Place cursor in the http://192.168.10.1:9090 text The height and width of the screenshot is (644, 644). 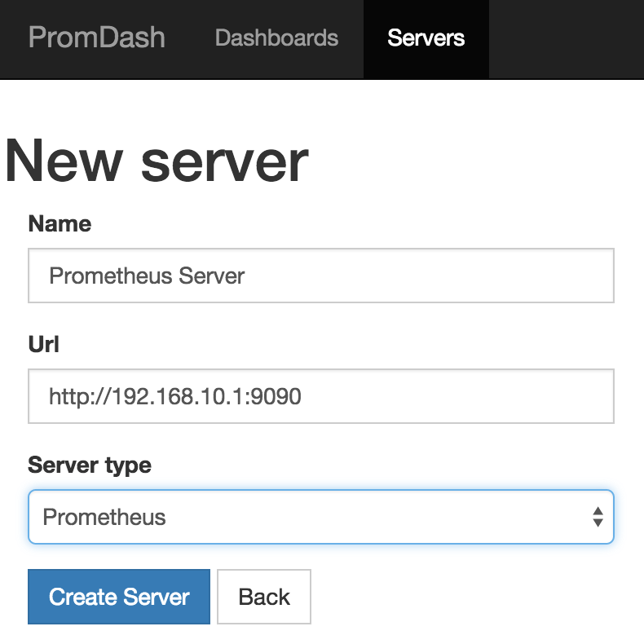click(175, 397)
